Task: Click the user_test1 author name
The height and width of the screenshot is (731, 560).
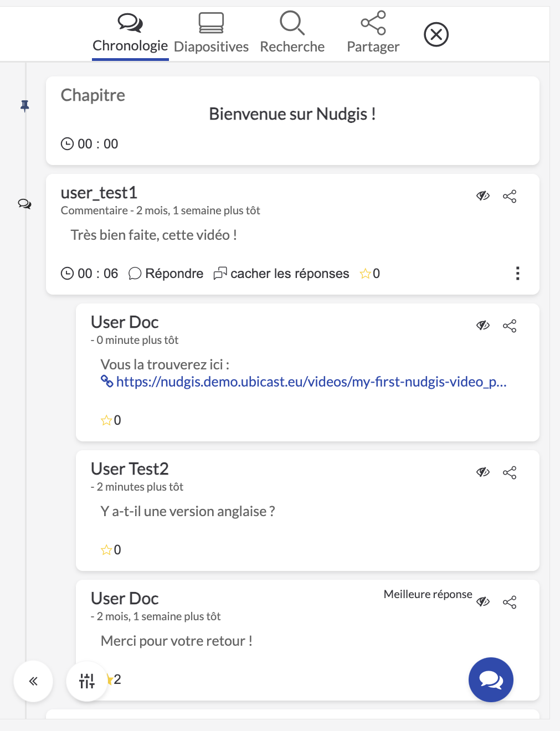Action: click(x=99, y=193)
